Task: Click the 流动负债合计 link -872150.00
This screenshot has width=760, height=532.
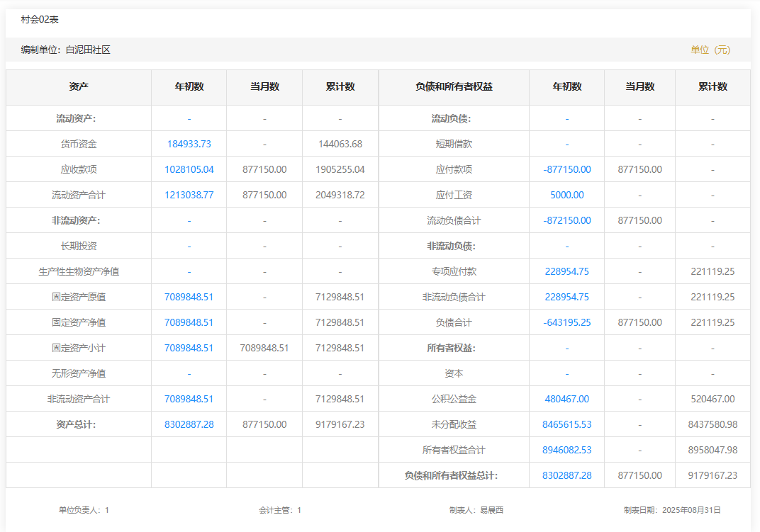Action: point(566,220)
